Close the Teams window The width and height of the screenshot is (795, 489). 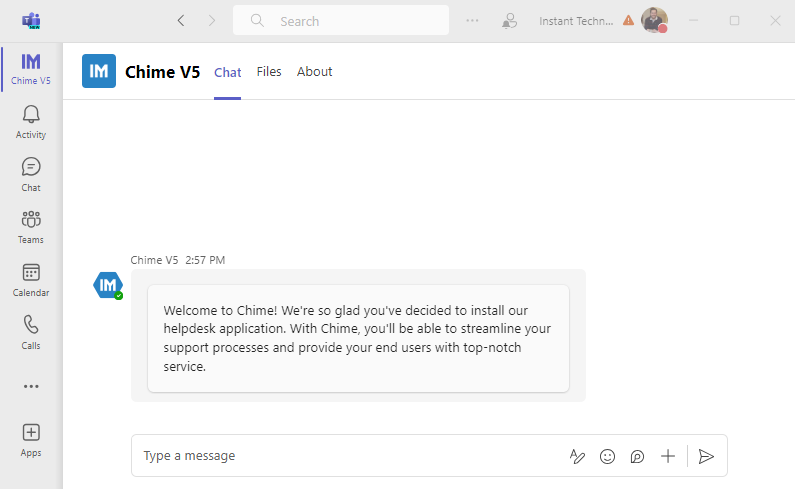tap(775, 21)
